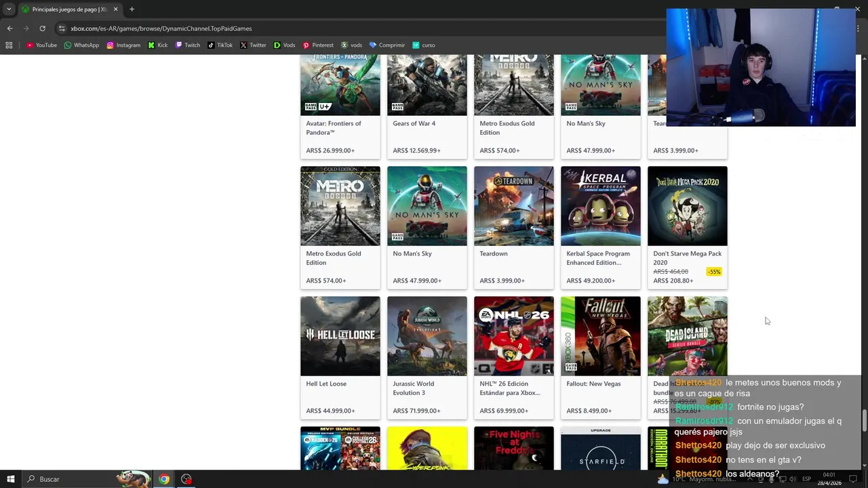Reload the Xbox store page

tap(42, 28)
